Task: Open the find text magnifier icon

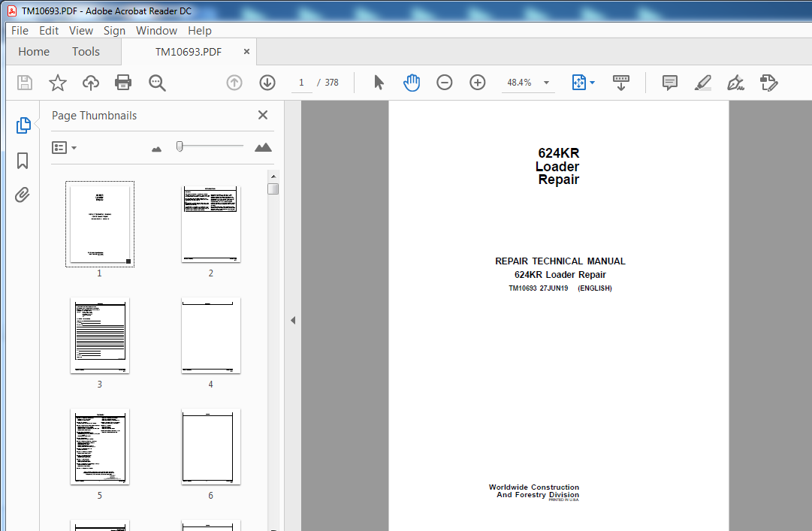Action: click(157, 83)
